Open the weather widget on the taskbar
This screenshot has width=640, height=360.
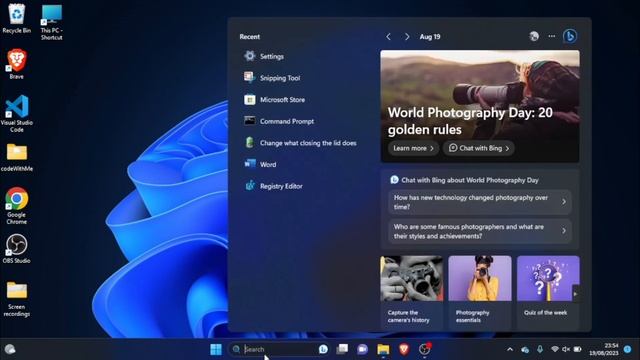pyautogui.click(x=10, y=349)
